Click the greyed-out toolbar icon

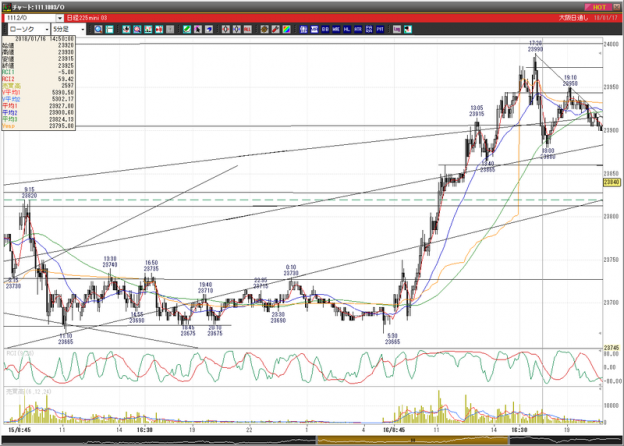point(170,29)
